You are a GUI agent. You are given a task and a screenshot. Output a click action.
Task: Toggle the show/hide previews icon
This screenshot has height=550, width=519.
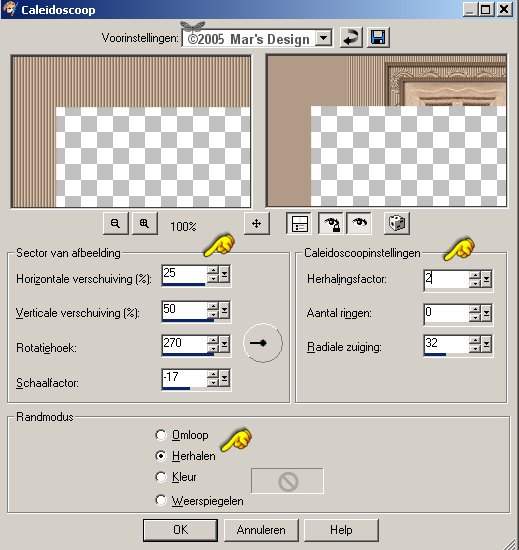(x=299, y=223)
